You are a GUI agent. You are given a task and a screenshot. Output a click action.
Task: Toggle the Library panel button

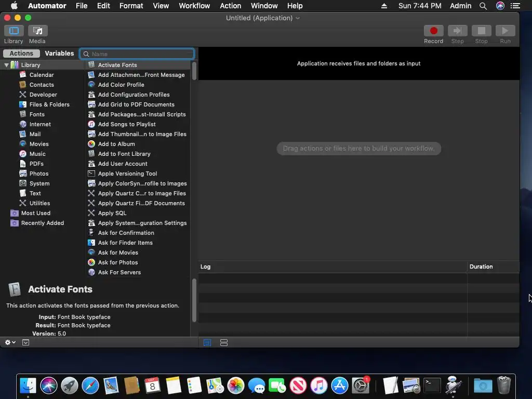[14, 31]
